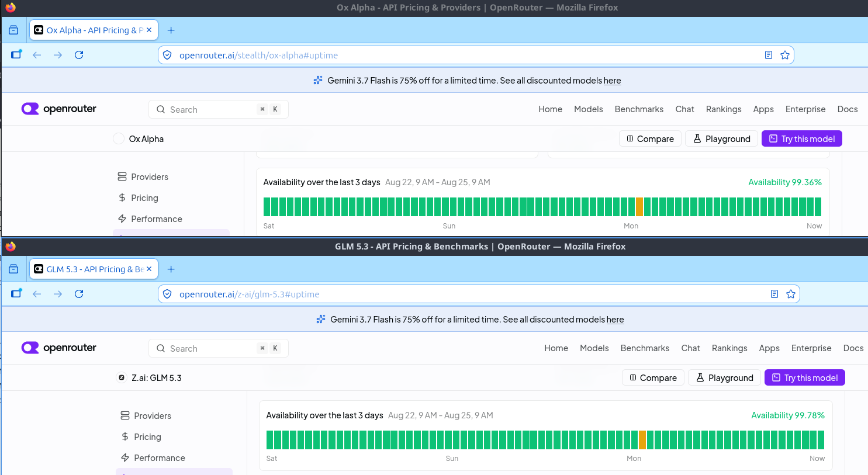
Task: Toggle reader view in the Ox Alpha window
Action: 769,55
